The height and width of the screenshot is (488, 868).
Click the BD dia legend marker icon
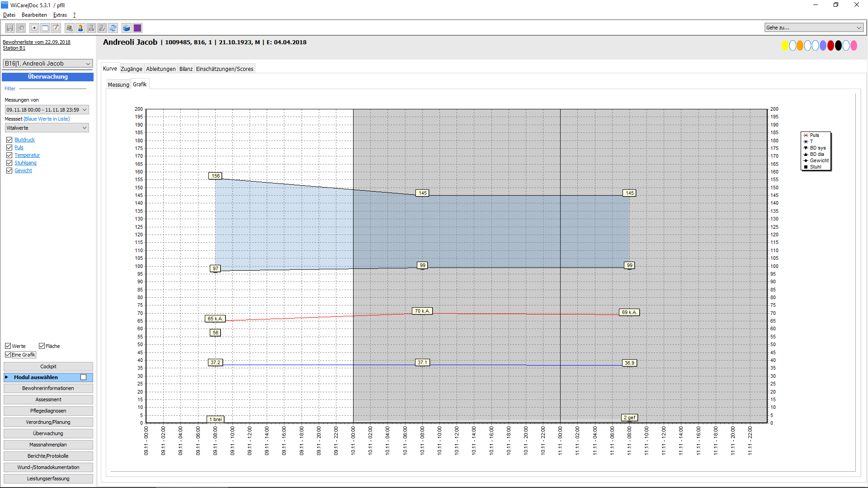pos(806,154)
